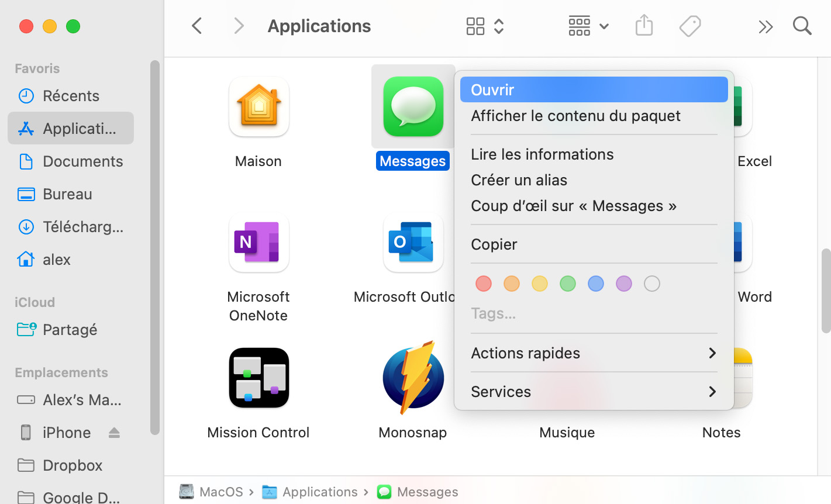The height and width of the screenshot is (504, 831).
Task: Open the Maison app icon
Action: 259,106
